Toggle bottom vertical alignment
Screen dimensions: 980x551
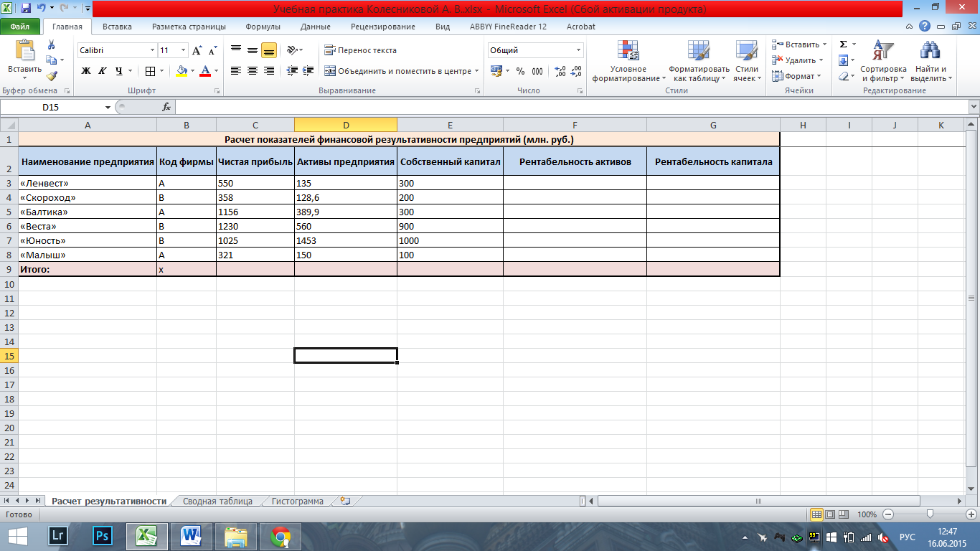pos(269,50)
